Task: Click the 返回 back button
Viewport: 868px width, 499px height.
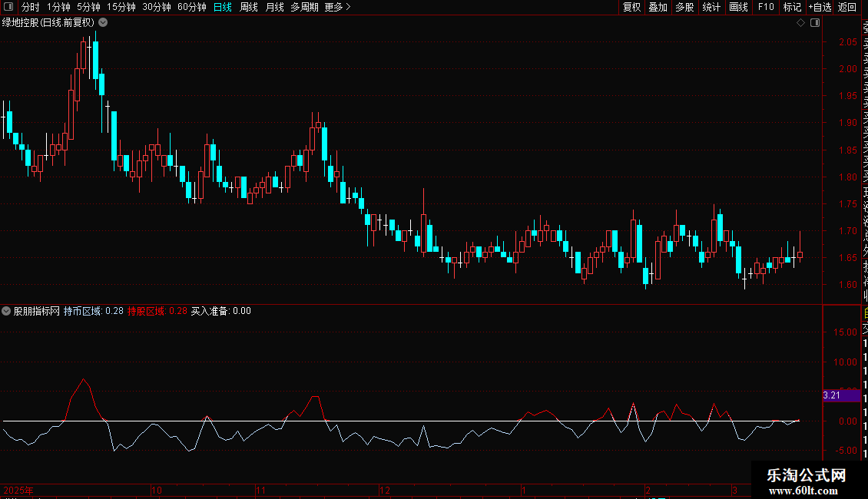Action: coord(847,7)
